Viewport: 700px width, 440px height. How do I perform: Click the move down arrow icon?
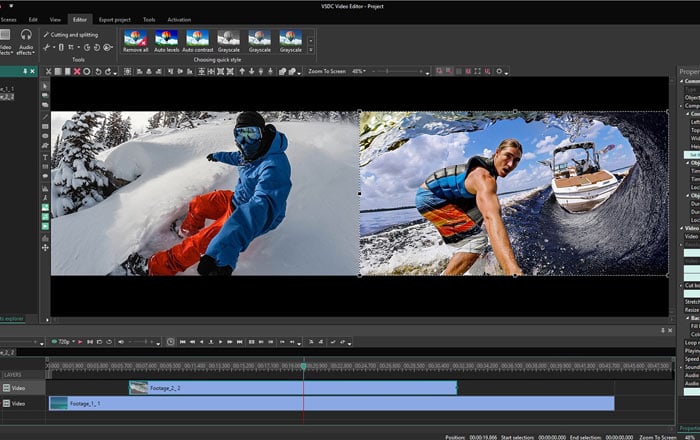251,71
